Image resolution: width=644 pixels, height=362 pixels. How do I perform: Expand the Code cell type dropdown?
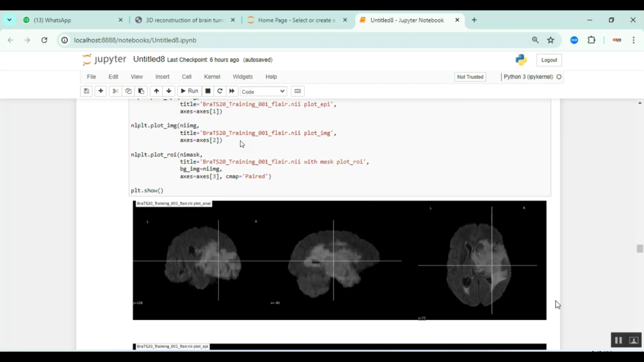tap(263, 91)
